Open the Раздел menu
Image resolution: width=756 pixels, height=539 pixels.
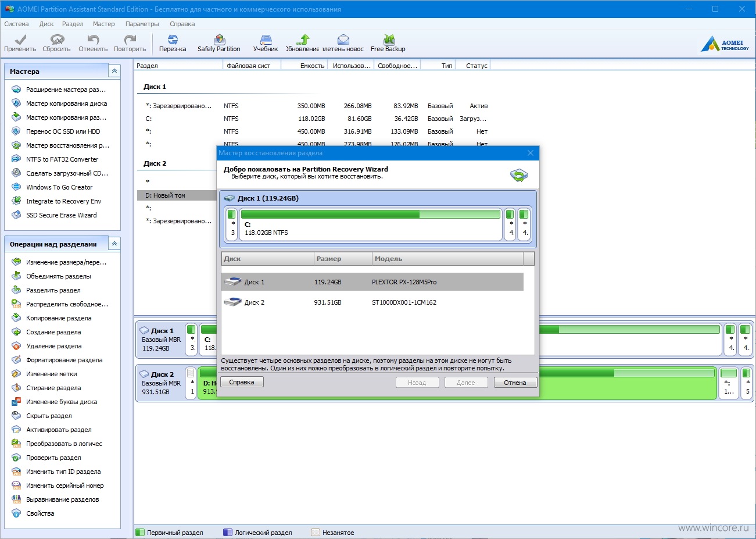(73, 24)
